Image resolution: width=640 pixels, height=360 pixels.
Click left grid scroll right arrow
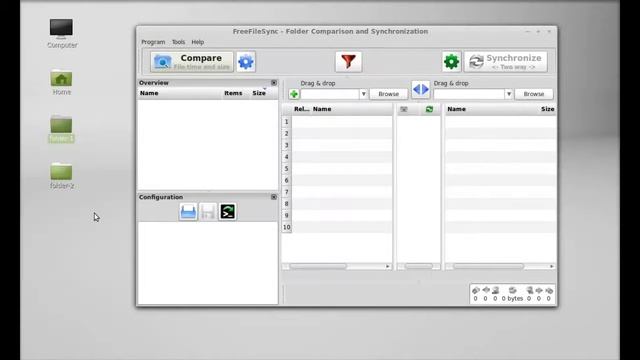tap(388, 267)
